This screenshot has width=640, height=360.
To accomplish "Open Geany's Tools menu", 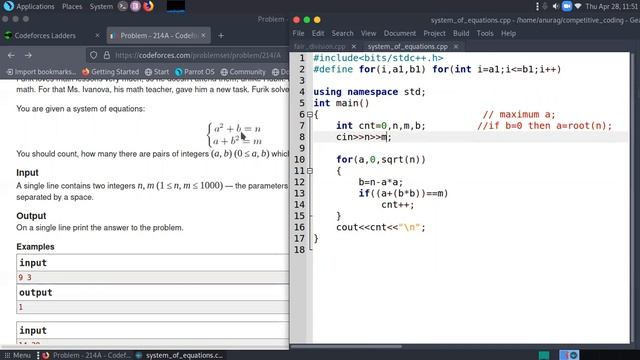I will point(485,33).
